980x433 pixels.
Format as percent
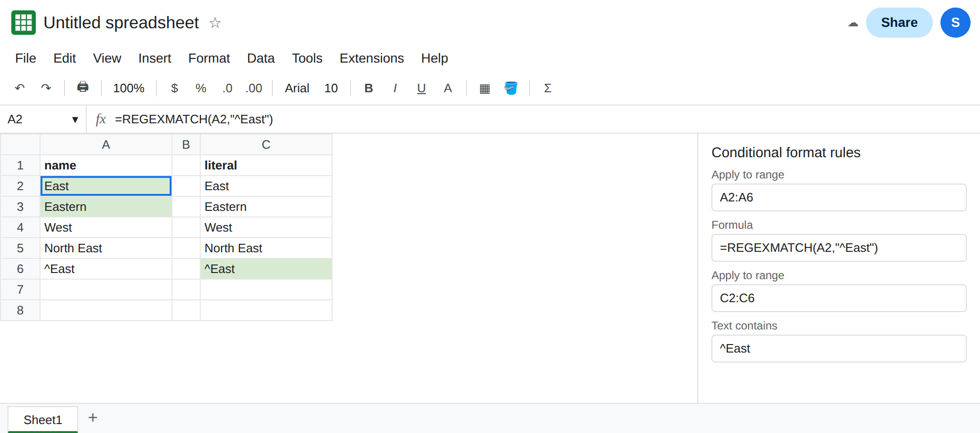click(x=201, y=88)
